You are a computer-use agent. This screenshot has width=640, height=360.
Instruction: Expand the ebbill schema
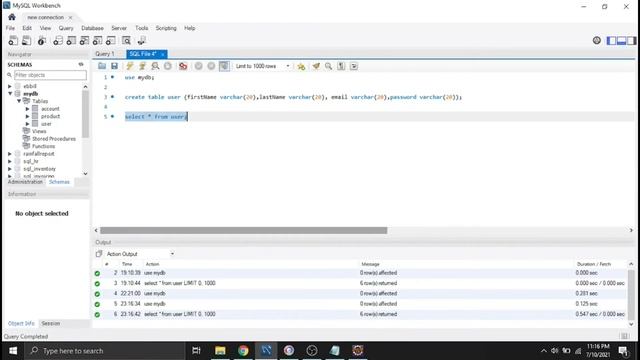click(10, 86)
